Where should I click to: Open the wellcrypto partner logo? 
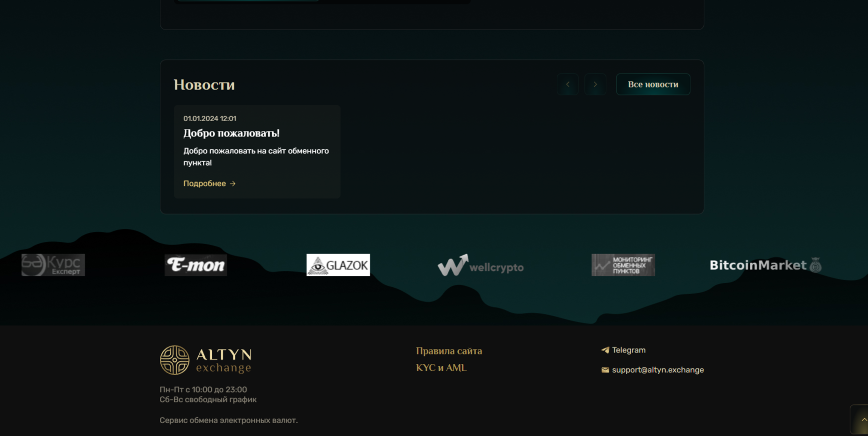pos(481,265)
